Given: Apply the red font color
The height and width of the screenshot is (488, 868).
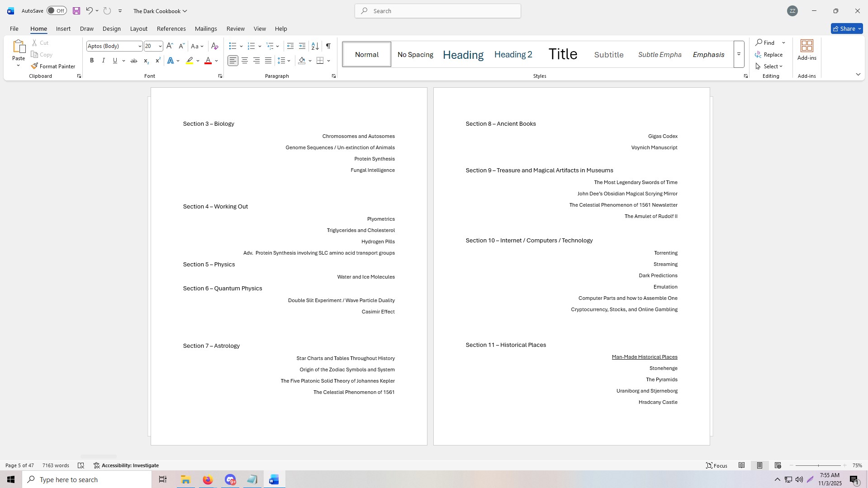Looking at the screenshot, I should coord(208,61).
